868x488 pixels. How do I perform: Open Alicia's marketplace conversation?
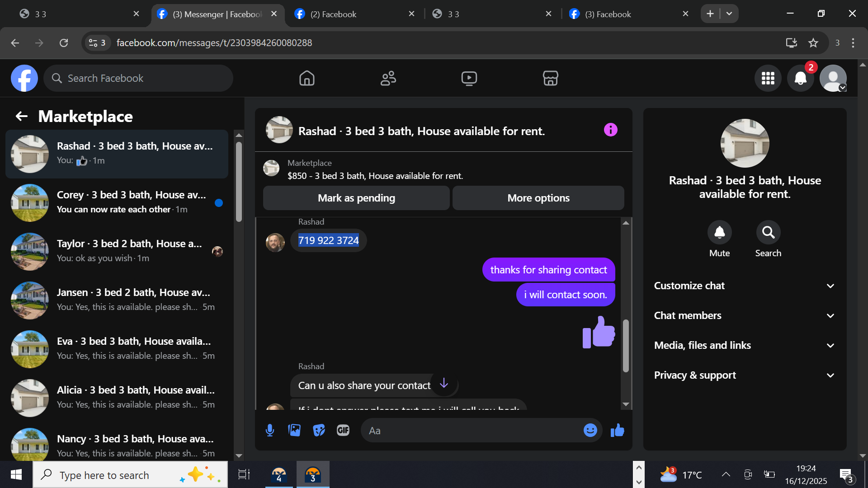click(x=117, y=398)
